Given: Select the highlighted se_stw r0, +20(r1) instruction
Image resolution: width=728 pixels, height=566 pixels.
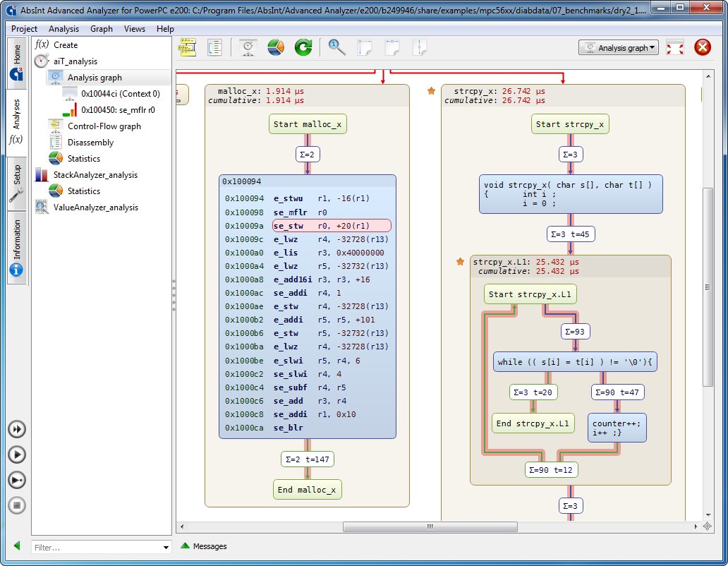Looking at the screenshot, I should coord(332,226).
